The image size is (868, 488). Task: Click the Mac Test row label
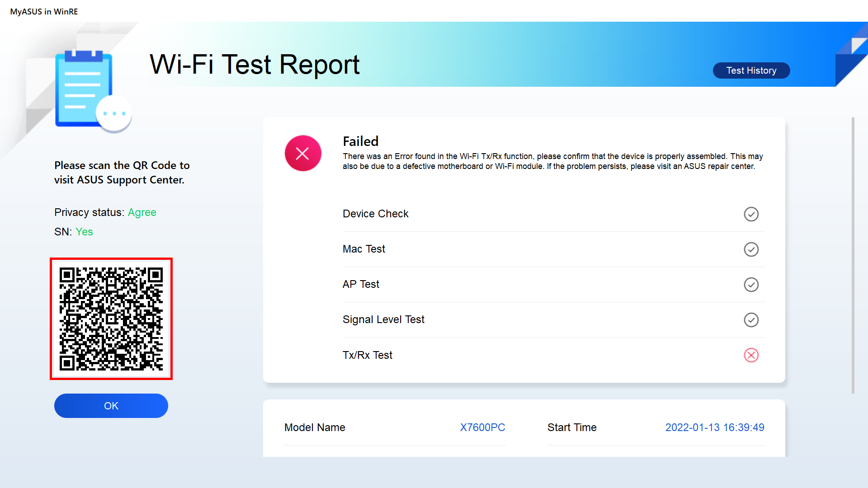pyautogui.click(x=364, y=249)
